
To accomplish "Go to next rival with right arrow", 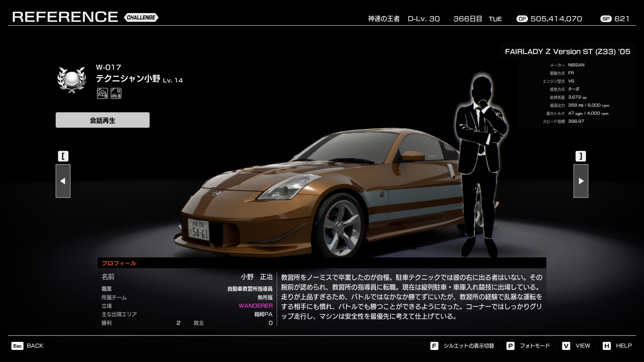I will click(x=581, y=181).
